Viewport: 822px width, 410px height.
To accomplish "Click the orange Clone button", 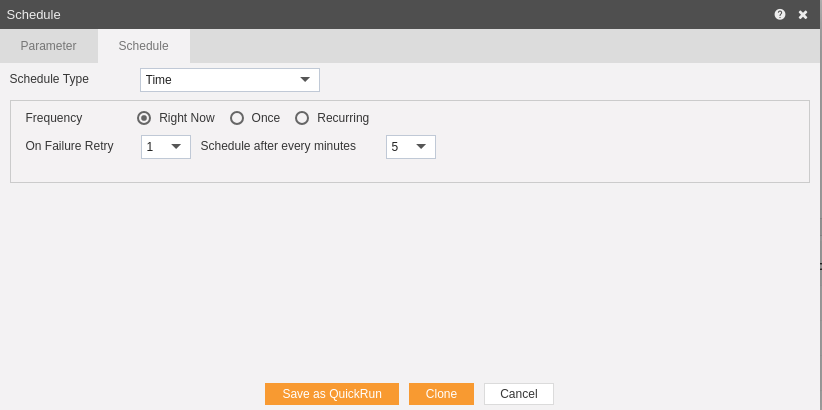I will point(441,394).
